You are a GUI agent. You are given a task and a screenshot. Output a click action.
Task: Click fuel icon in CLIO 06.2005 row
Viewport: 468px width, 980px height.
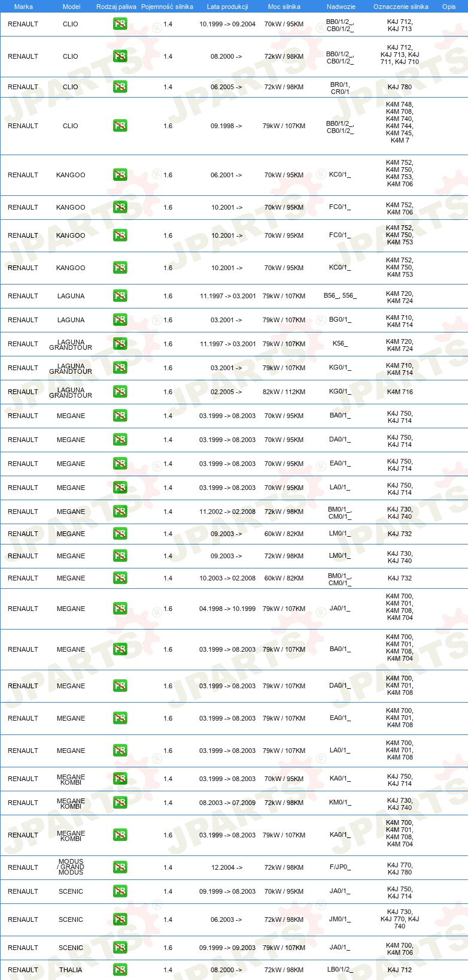point(120,87)
